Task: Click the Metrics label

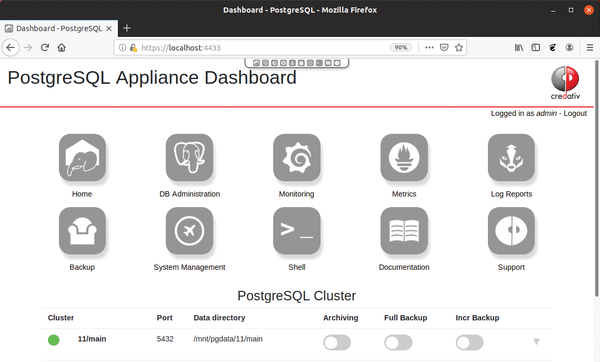Action: point(404,194)
